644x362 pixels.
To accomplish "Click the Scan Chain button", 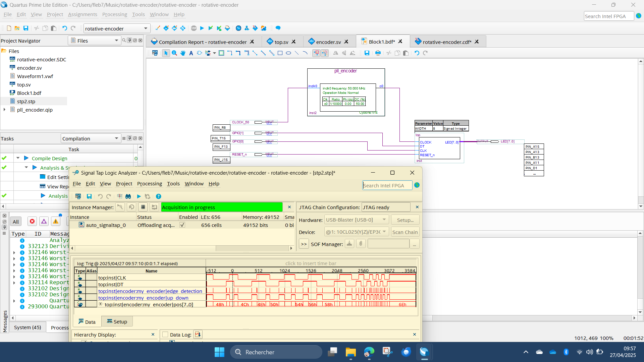I will [405, 232].
